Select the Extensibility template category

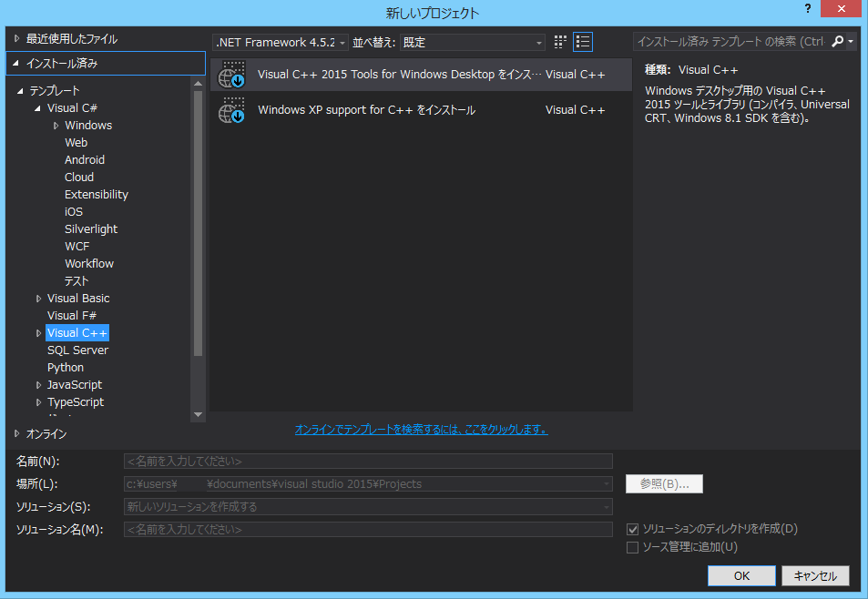(x=97, y=195)
